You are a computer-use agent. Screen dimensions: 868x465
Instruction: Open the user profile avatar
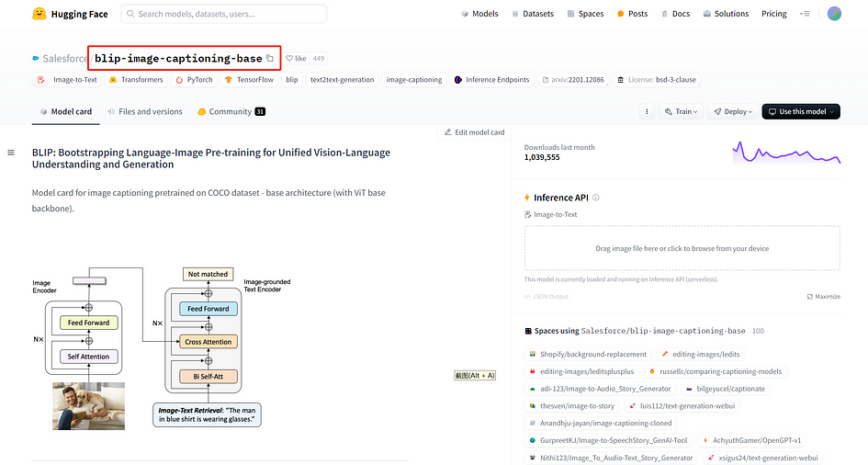click(834, 14)
